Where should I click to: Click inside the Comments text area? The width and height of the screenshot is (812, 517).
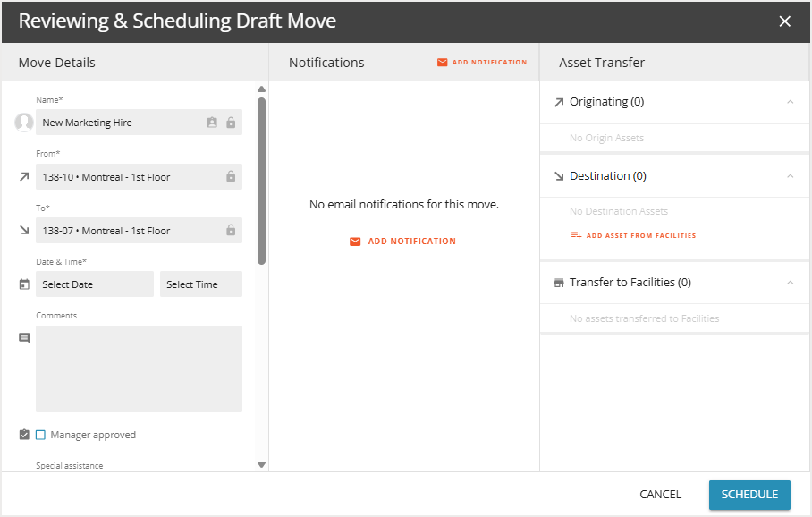pyautogui.click(x=139, y=369)
